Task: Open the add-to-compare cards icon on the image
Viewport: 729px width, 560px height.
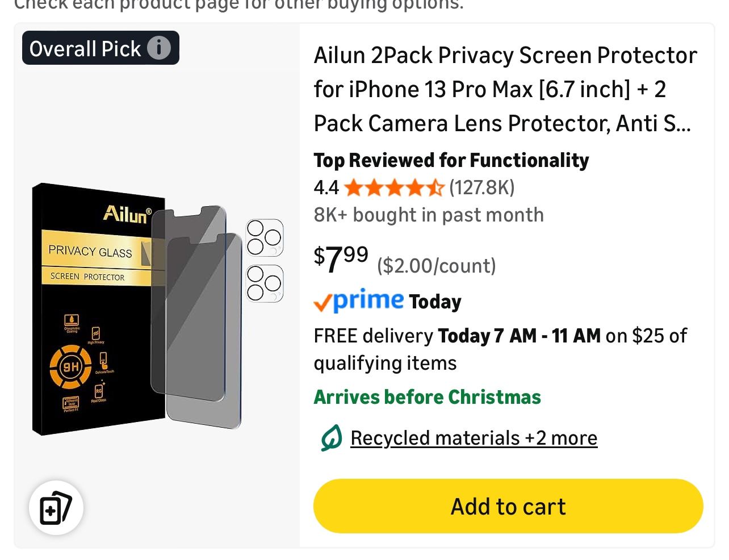Action: pos(56,508)
